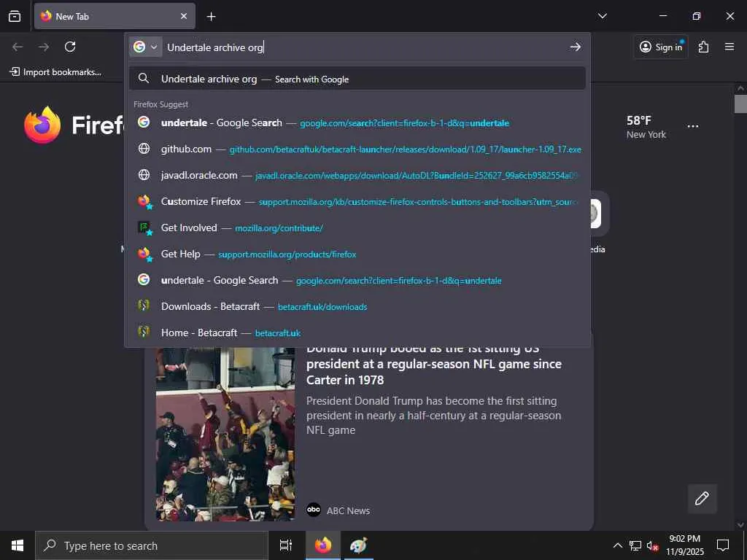Click the Firefox taskbar icon
The image size is (747, 560).
tap(322, 545)
